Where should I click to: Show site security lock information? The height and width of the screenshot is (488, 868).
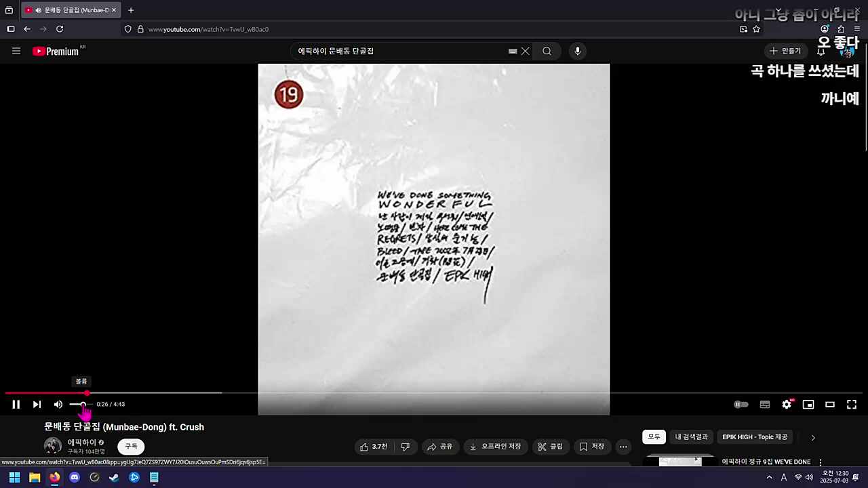click(x=140, y=29)
